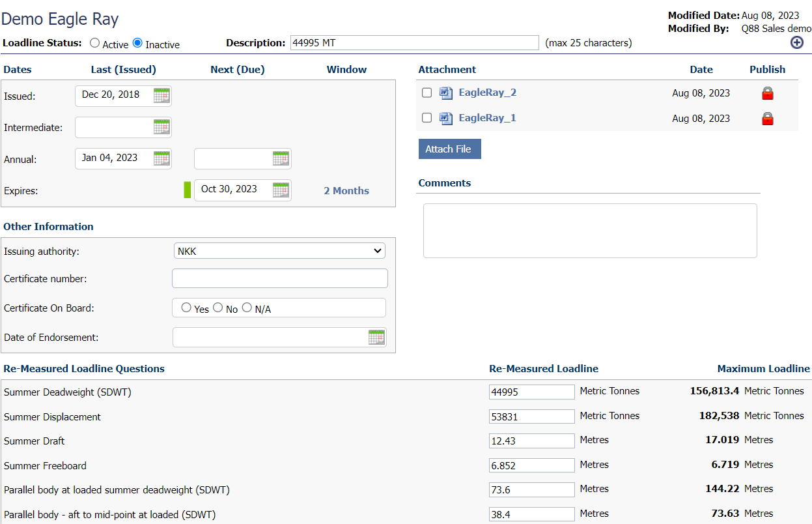This screenshot has width=812, height=524.
Task: Click the green expiry status indicator
Action: click(x=188, y=190)
